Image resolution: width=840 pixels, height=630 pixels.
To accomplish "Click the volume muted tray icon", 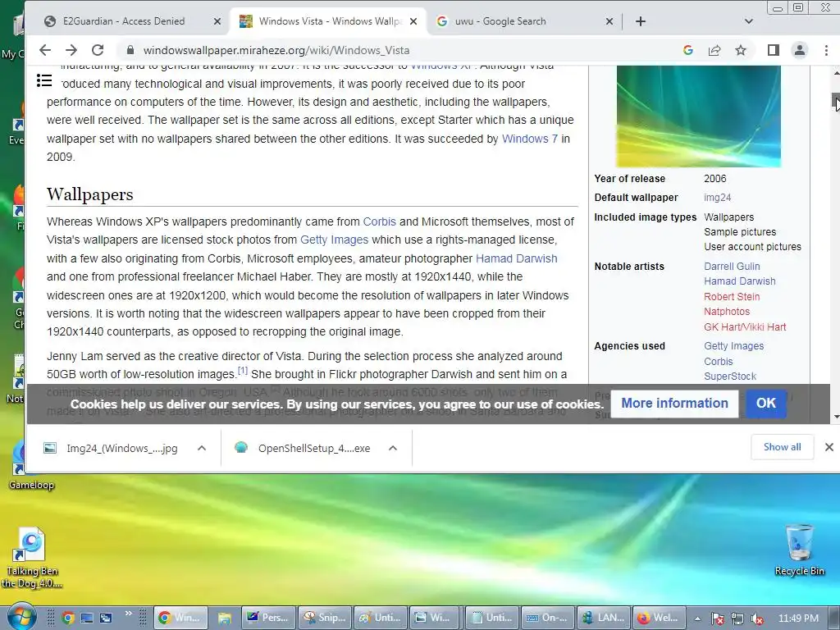I will pos(756,619).
